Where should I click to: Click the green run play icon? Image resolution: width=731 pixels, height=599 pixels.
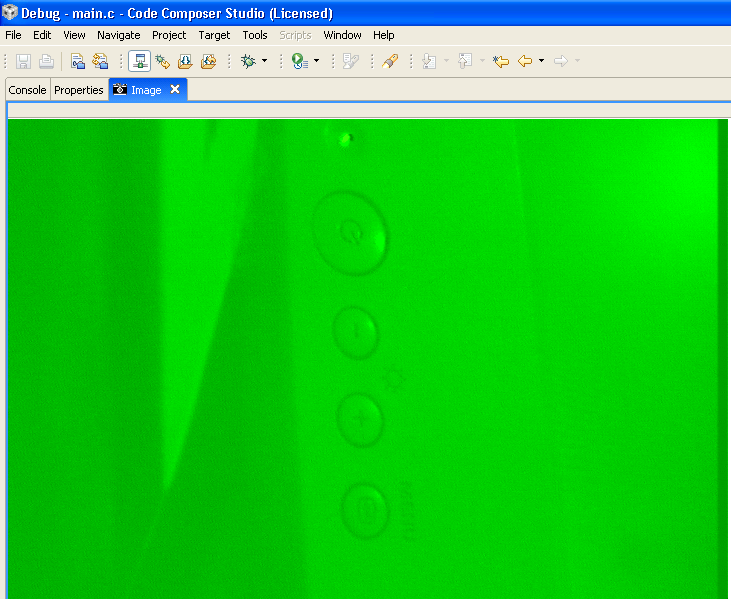tap(300, 61)
